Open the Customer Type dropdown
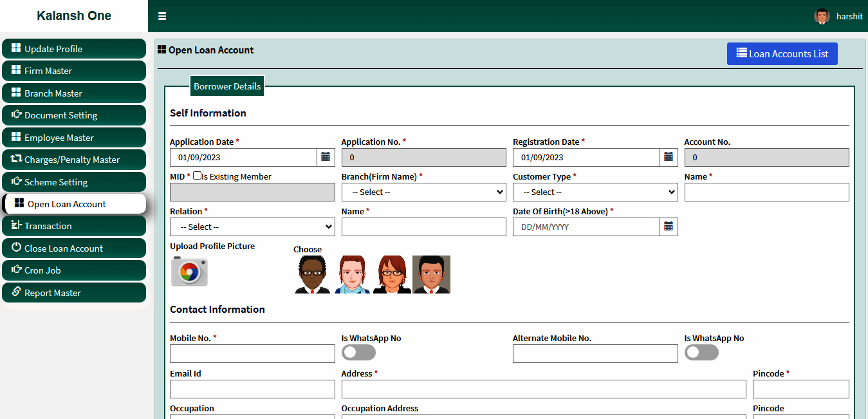The height and width of the screenshot is (419, 868). coord(595,192)
